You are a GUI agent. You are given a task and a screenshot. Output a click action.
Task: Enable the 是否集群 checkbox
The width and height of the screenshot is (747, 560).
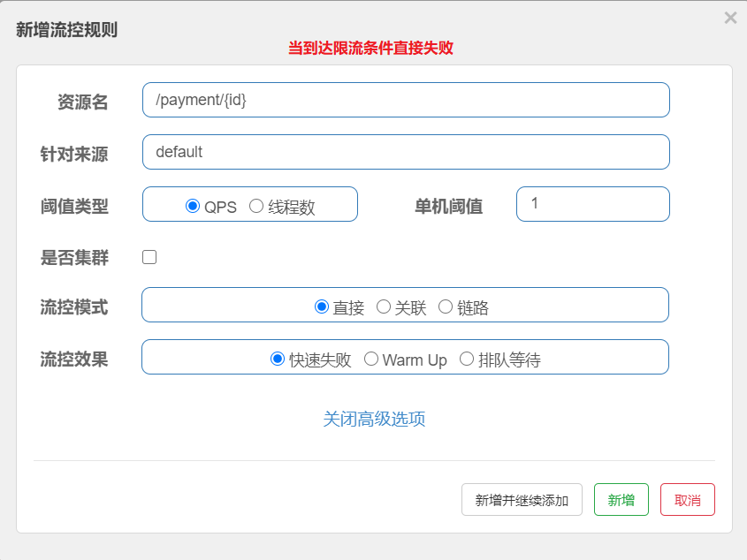[149, 257]
